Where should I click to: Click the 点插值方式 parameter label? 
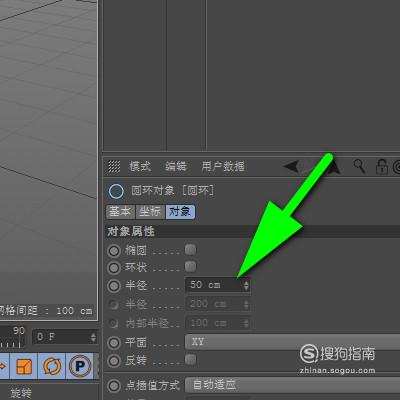coord(152,386)
